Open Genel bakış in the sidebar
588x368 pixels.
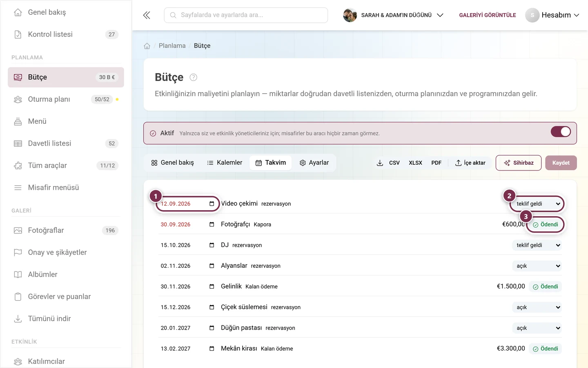[x=66, y=12]
